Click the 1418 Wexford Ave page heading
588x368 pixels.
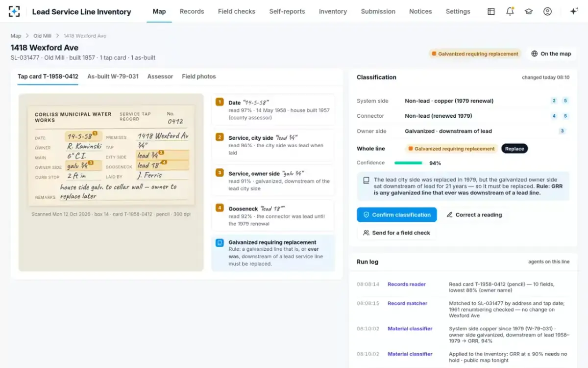(x=45, y=48)
